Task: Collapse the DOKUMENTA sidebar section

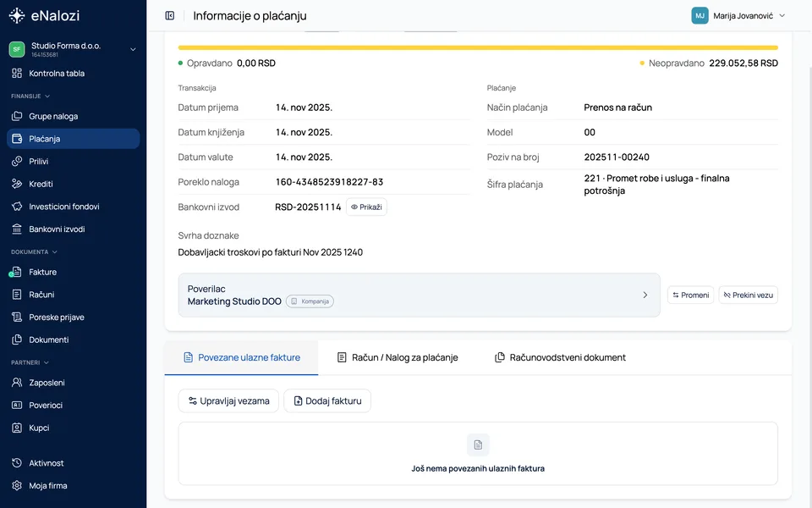Action: 34,252
